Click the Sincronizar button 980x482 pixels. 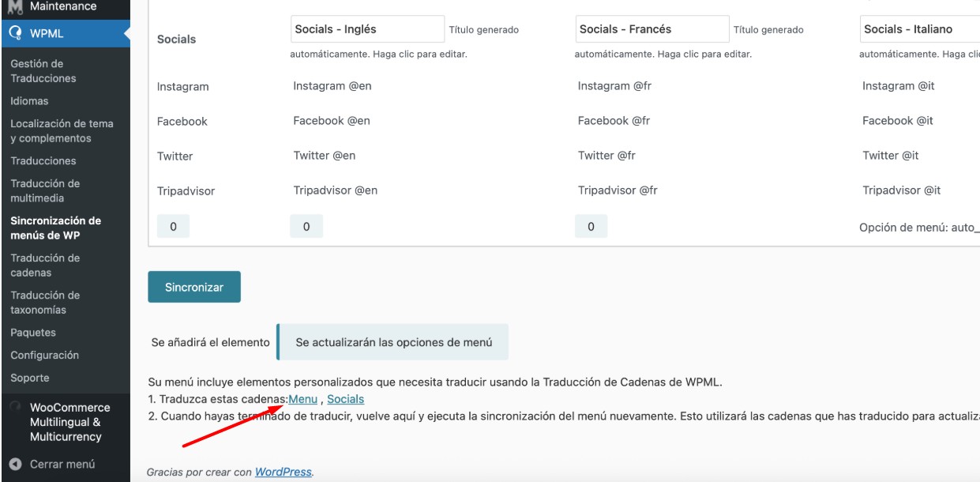click(x=194, y=288)
